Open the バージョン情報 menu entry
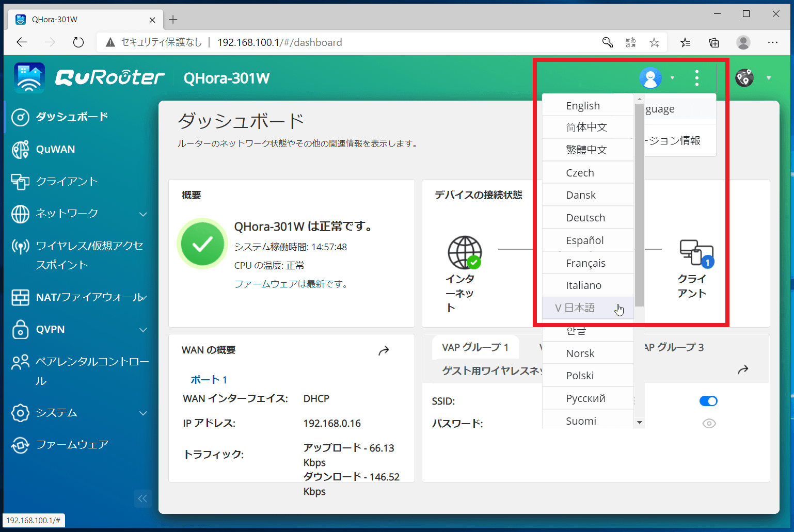794x532 pixels. (680, 140)
